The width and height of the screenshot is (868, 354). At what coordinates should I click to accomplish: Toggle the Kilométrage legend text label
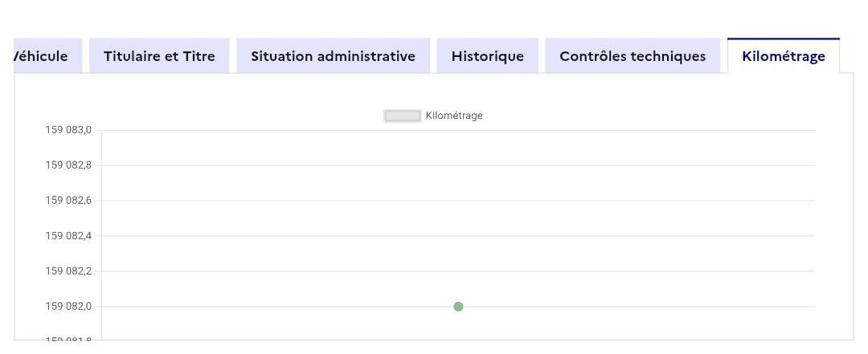click(454, 116)
